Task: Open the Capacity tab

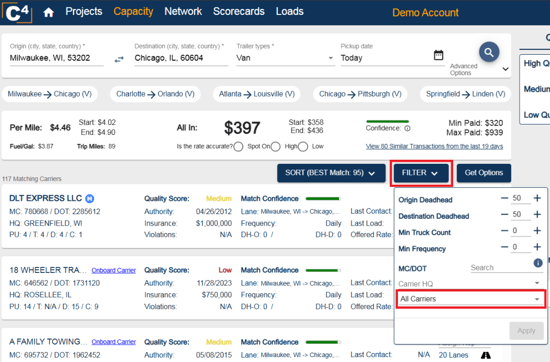Action: pyautogui.click(x=133, y=12)
